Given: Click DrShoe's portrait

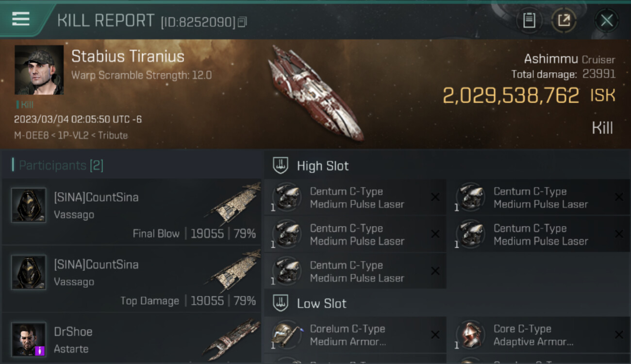Looking at the screenshot, I should [x=29, y=339].
